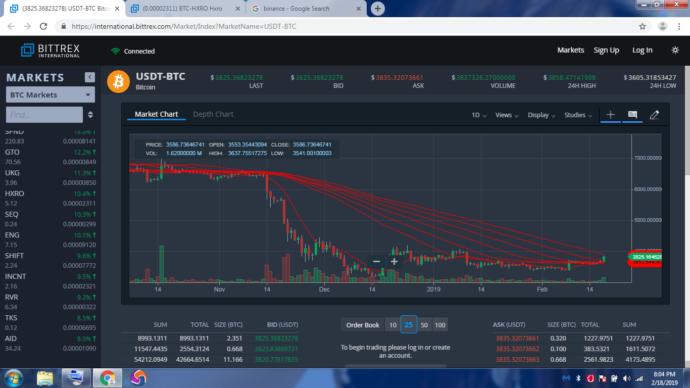
Task: Click the ask row with size 0.320
Action: [x=576, y=338]
